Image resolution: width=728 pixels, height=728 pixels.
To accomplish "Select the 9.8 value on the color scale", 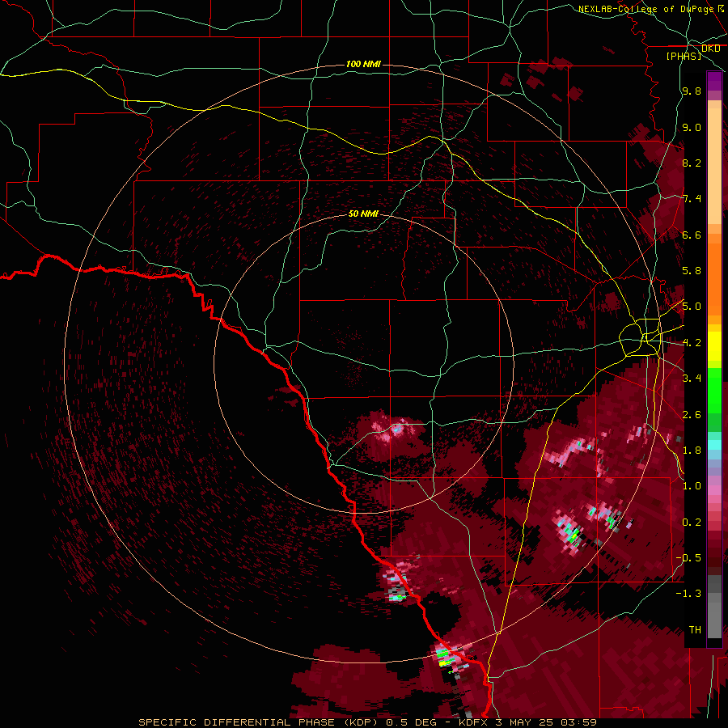I will click(x=692, y=91).
